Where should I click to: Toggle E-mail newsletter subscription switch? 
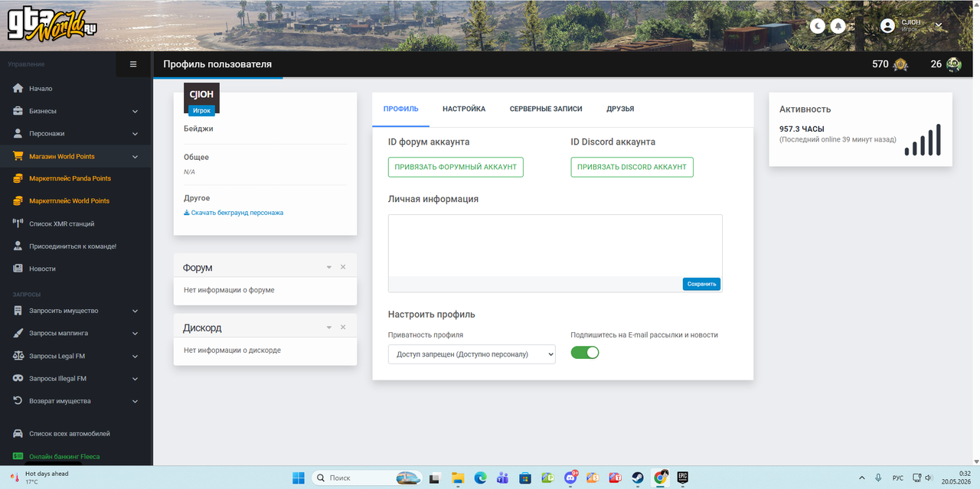pos(585,353)
